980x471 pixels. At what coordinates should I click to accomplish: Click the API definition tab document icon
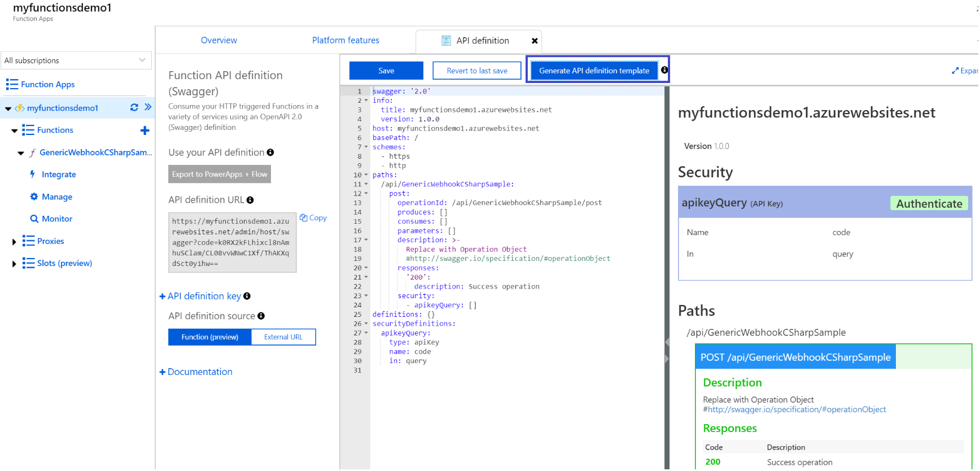pos(446,41)
